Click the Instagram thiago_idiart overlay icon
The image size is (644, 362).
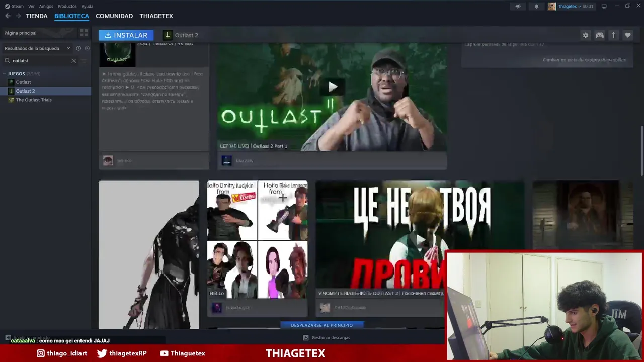click(x=40, y=353)
